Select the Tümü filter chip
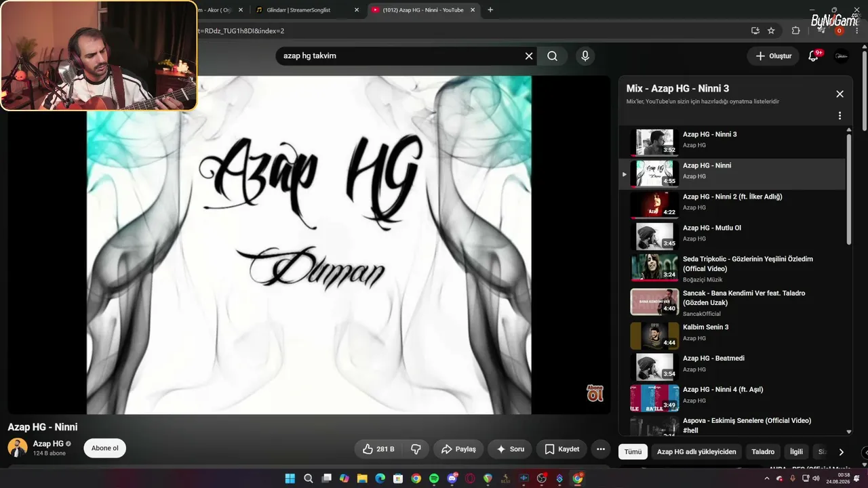The height and width of the screenshot is (488, 868). [x=633, y=452]
